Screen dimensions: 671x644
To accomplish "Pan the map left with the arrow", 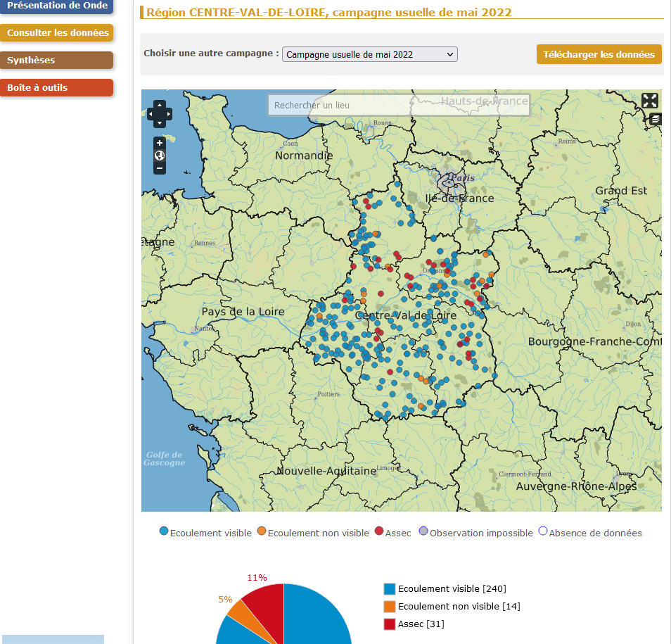I will (x=151, y=114).
